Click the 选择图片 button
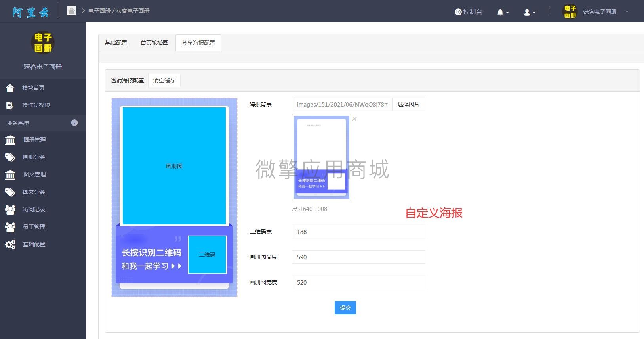This screenshot has height=339, width=644. pos(408,104)
